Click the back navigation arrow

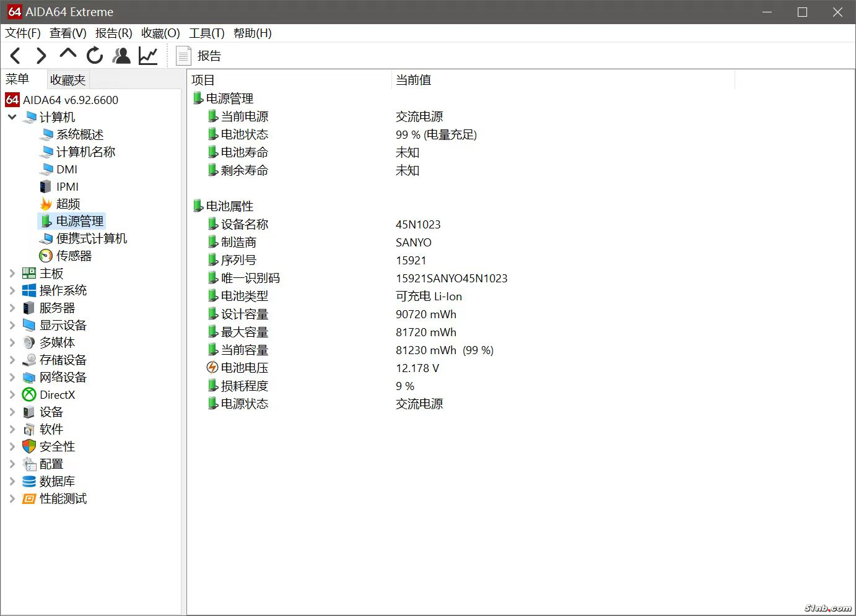[16, 56]
